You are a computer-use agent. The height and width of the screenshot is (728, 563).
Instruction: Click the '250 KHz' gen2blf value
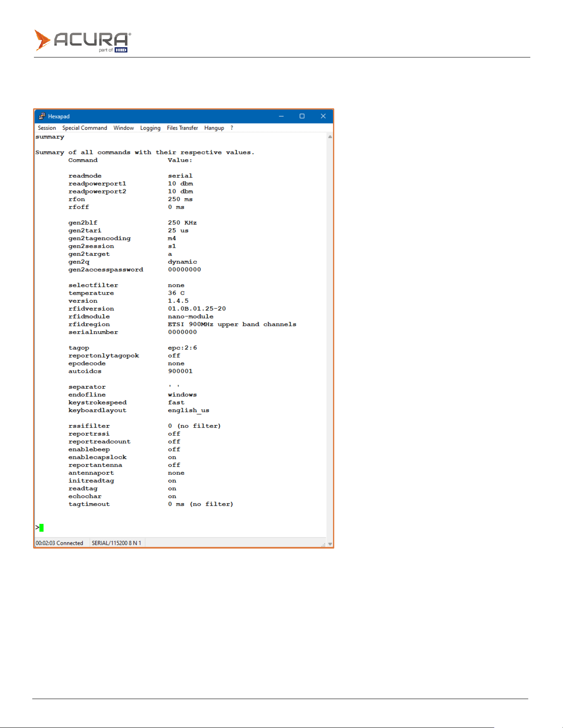point(182,223)
